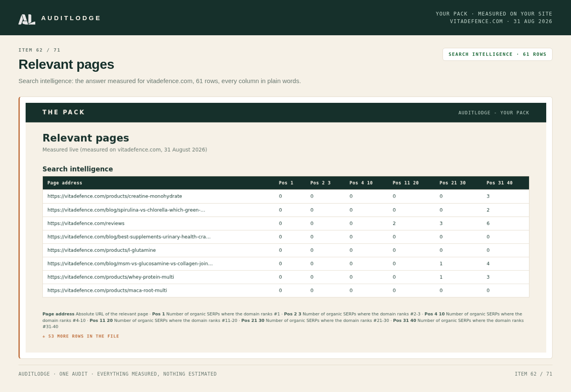Image resolution: width=571 pixels, height=392 pixels.
Task: Click Pos 31 40 value 3 in creatine row
Action: [488, 196]
